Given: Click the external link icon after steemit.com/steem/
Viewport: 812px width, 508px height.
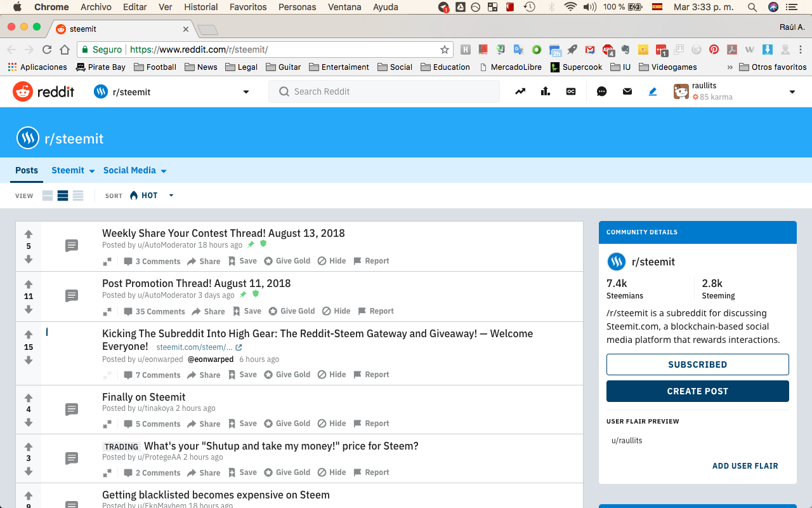Looking at the screenshot, I should [x=239, y=347].
